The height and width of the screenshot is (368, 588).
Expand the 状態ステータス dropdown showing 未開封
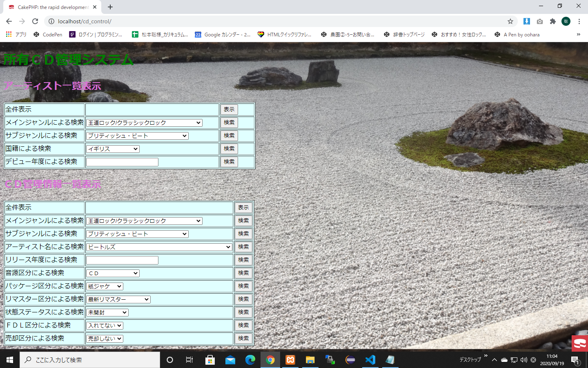tap(107, 312)
